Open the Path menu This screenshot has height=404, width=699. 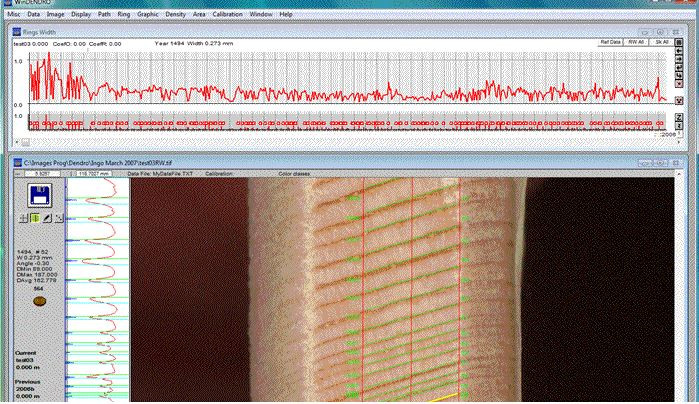[x=104, y=14]
